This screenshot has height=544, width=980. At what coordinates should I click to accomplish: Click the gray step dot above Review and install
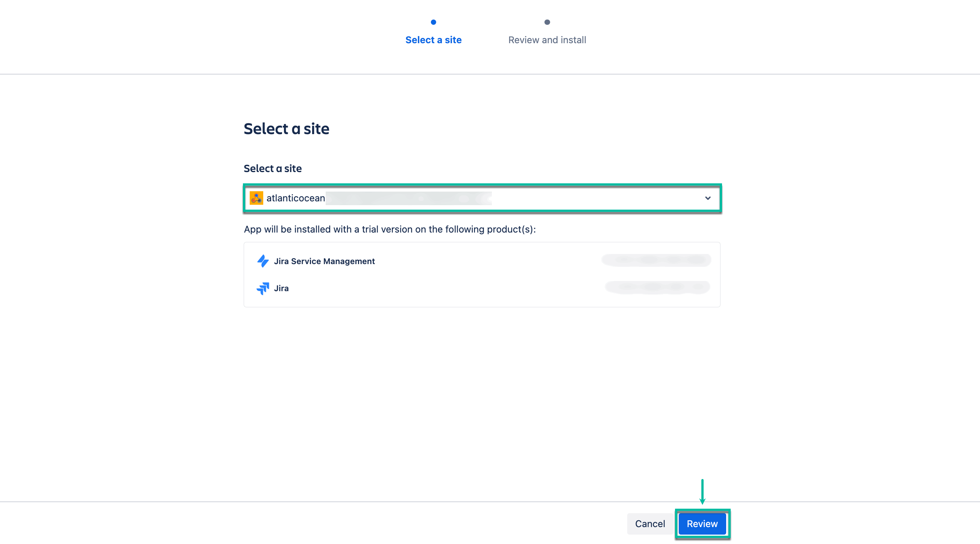pyautogui.click(x=547, y=22)
